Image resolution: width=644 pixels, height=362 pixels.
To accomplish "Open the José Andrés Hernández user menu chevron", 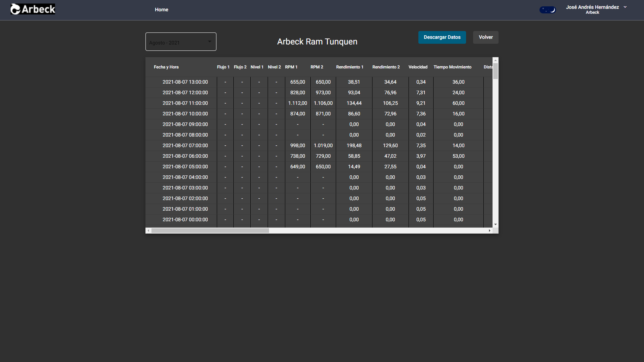I will pyautogui.click(x=625, y=7).
